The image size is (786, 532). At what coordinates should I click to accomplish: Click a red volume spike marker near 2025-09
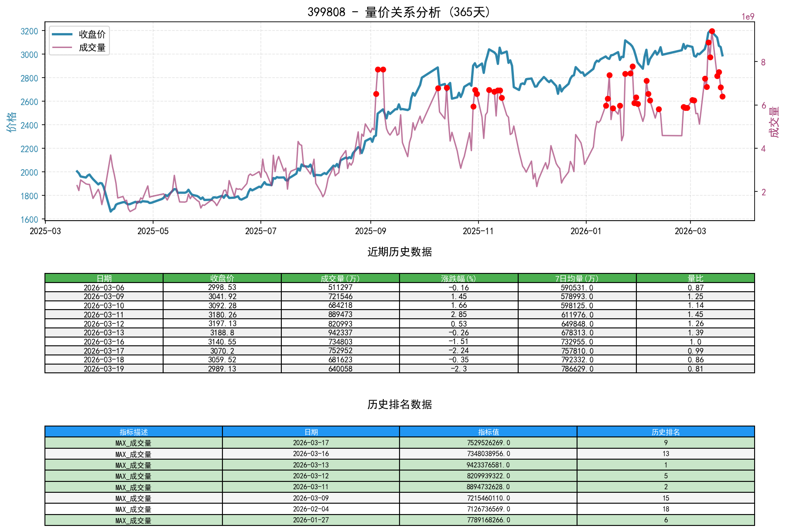tap(378, 70)
